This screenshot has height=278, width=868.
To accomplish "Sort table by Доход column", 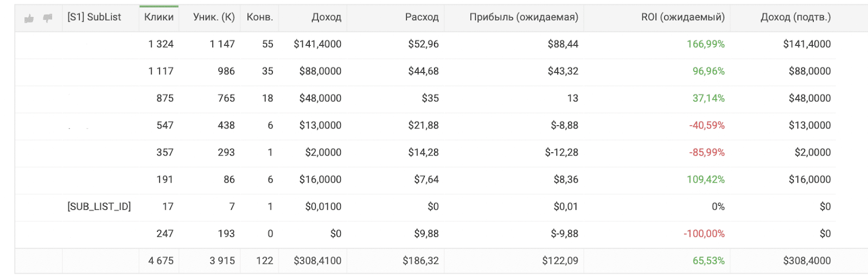I will 327,17.
